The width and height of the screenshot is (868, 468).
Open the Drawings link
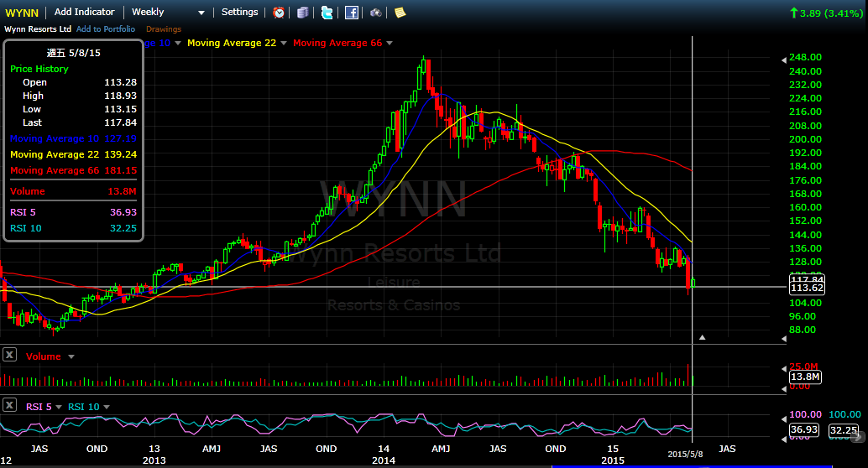[x=164, y=29]
